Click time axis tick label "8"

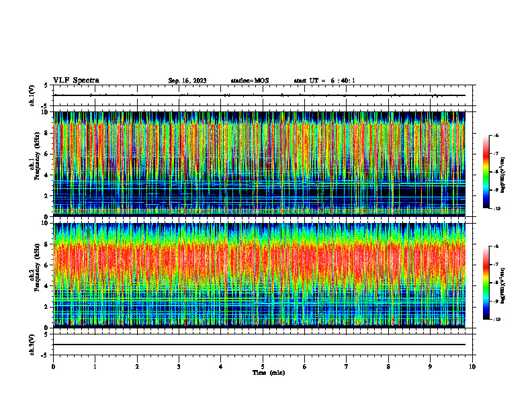click(388, 367)
